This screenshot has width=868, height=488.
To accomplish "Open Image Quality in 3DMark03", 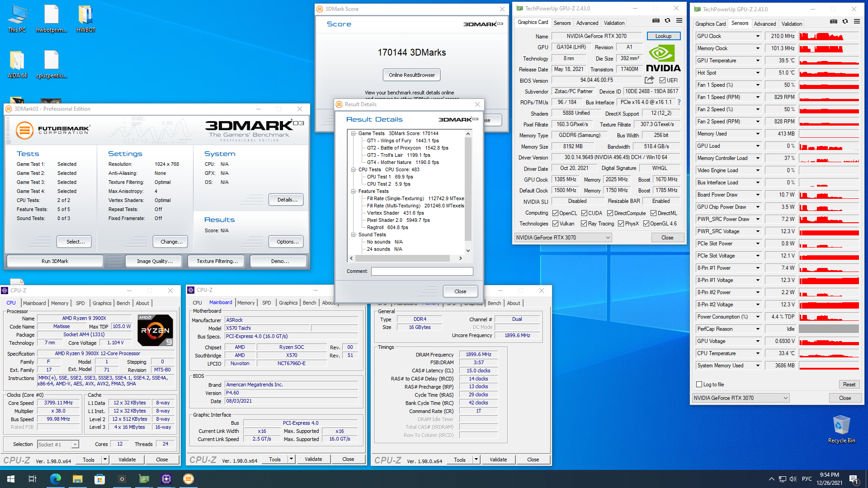I will pyautogui.click(x=155, y=261).
